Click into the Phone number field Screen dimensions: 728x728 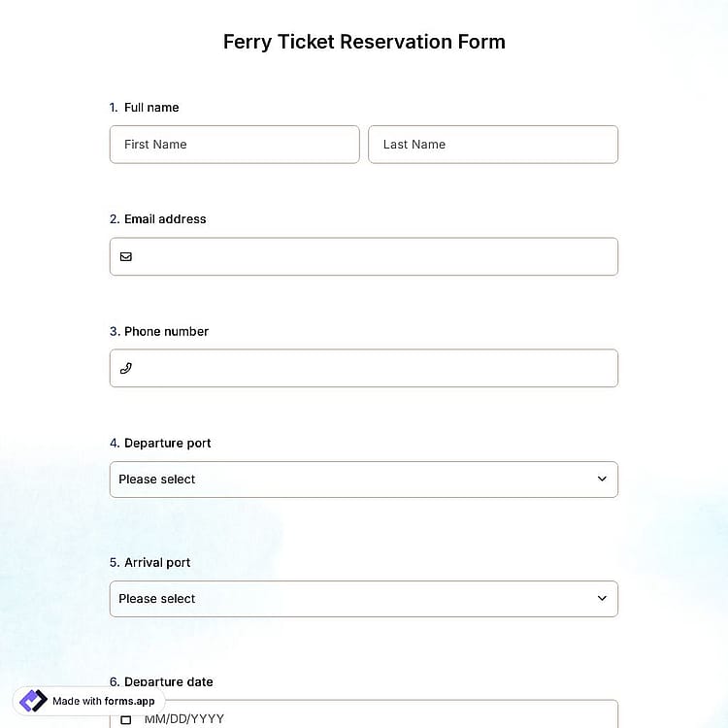(364, 368)
